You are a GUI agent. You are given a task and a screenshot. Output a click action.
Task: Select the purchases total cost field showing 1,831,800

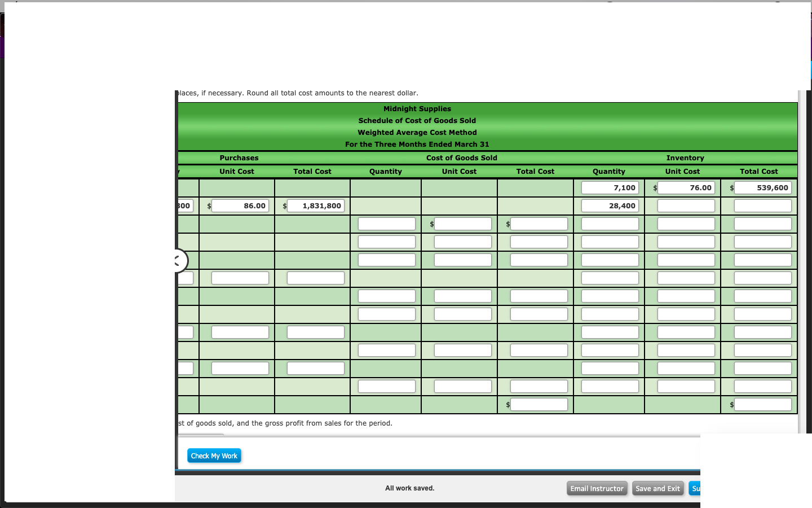pyautogui.click(x=316, y=205)
